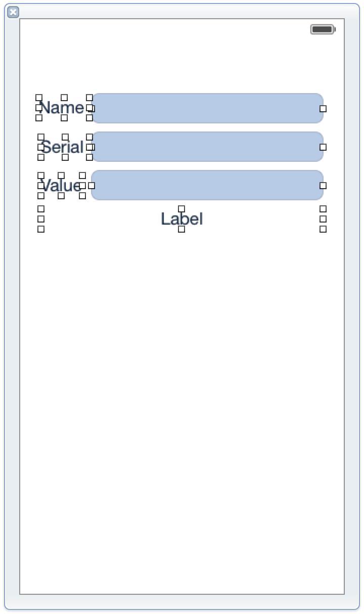Click the battery icon in the status bar

(323, 29)
